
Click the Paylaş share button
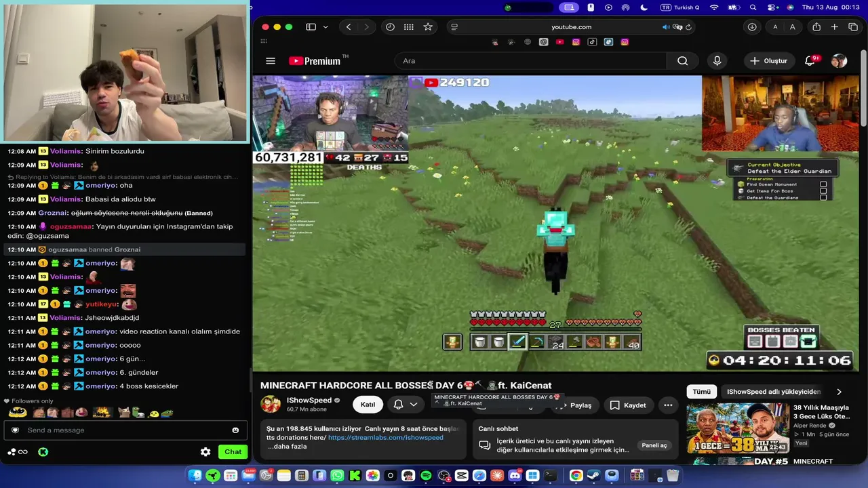[x=574, y=405]
